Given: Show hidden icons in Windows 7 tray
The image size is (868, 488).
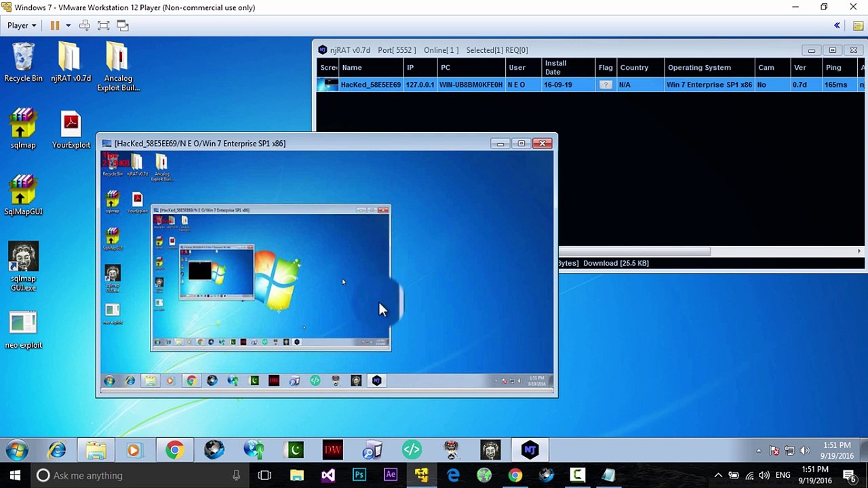Looking at the screenshot, I should coord(759,450).
